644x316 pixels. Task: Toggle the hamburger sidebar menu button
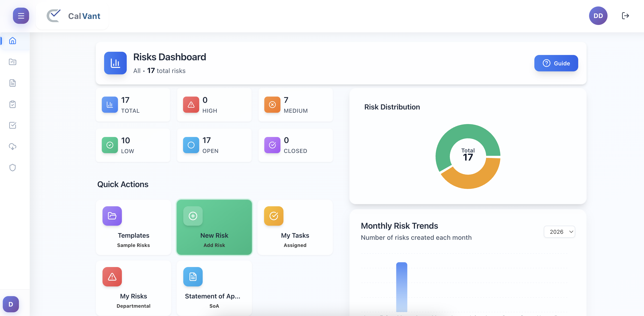[21, 16]
